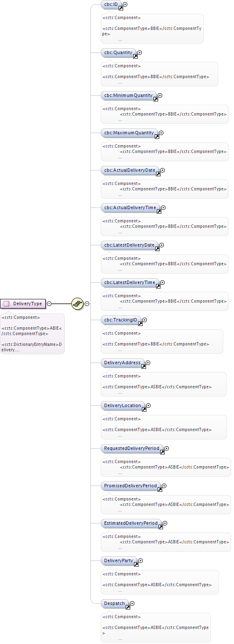Click the reference arrow on cbc:TrackingID
Image resolution: width=234 pixels, height=644 pixels.
click(140, 323)
